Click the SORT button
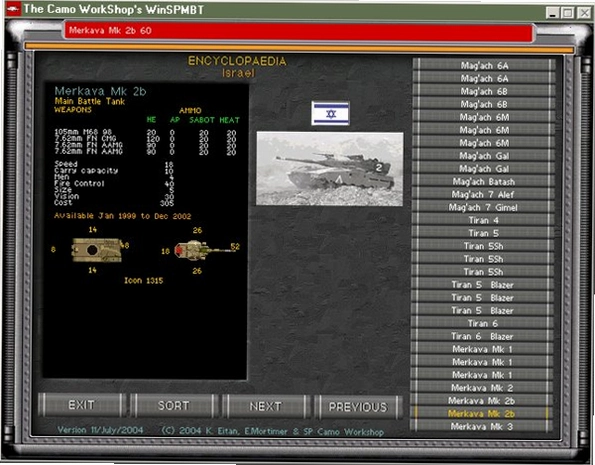 [x=173, y=406]
